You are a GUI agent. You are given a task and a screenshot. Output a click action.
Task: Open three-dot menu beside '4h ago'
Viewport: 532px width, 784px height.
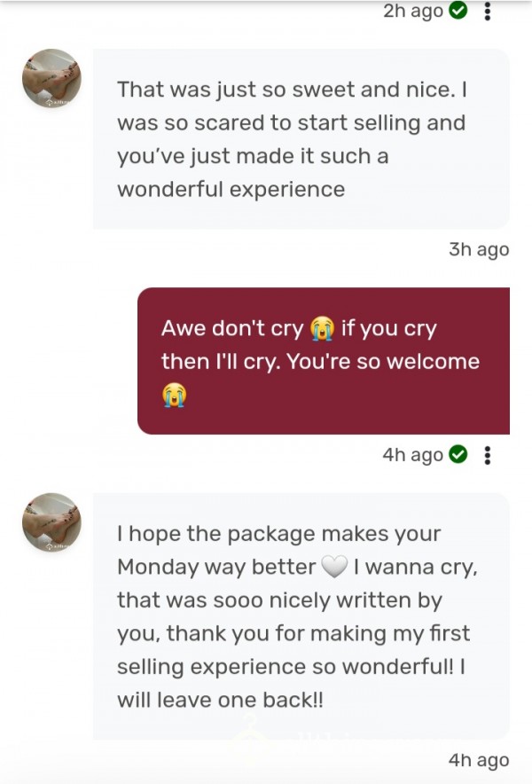488,455
